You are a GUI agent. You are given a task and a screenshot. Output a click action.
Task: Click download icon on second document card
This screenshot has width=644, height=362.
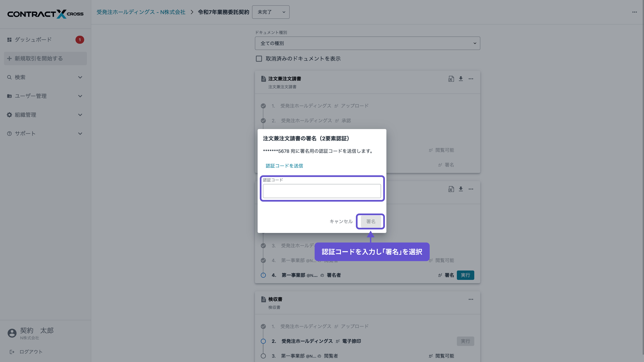(461, 189)
